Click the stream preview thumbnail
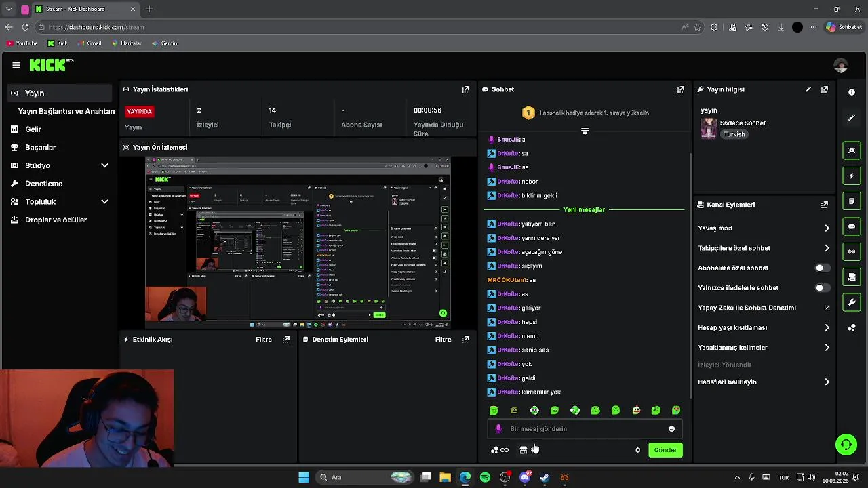 click(298, 243)
